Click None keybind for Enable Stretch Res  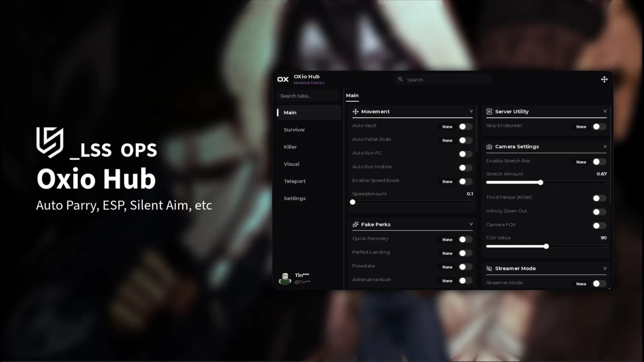tap(581, 162)
